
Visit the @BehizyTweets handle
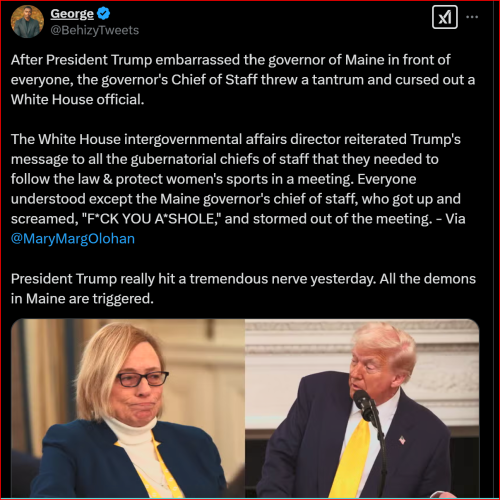pyautogui.click(x=95, y=30)
